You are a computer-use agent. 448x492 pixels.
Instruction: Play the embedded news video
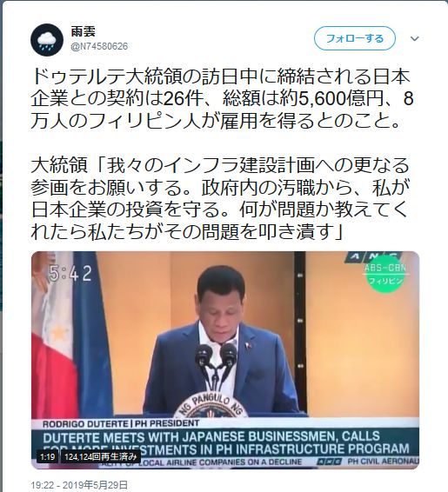coord(225,360)
